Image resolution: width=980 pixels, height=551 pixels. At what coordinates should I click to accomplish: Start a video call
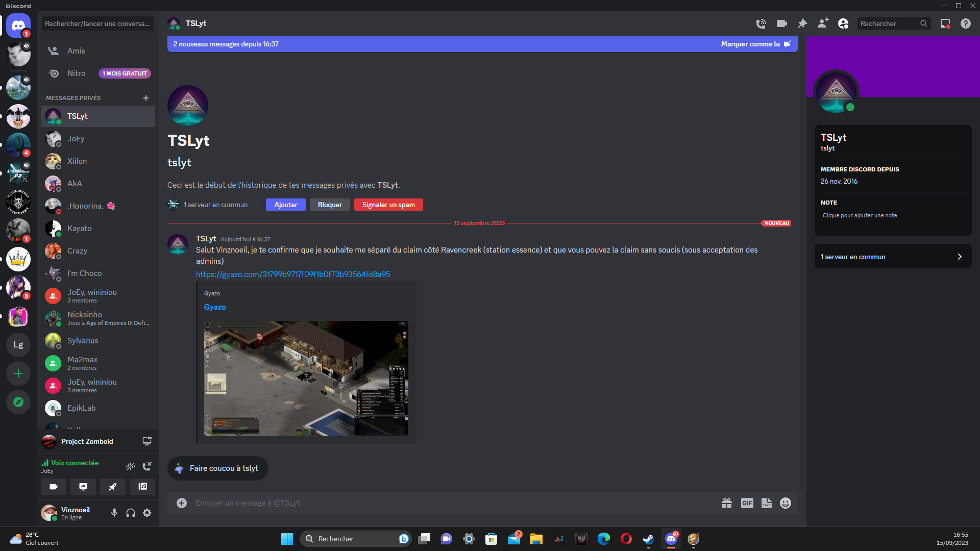[781, 23]
